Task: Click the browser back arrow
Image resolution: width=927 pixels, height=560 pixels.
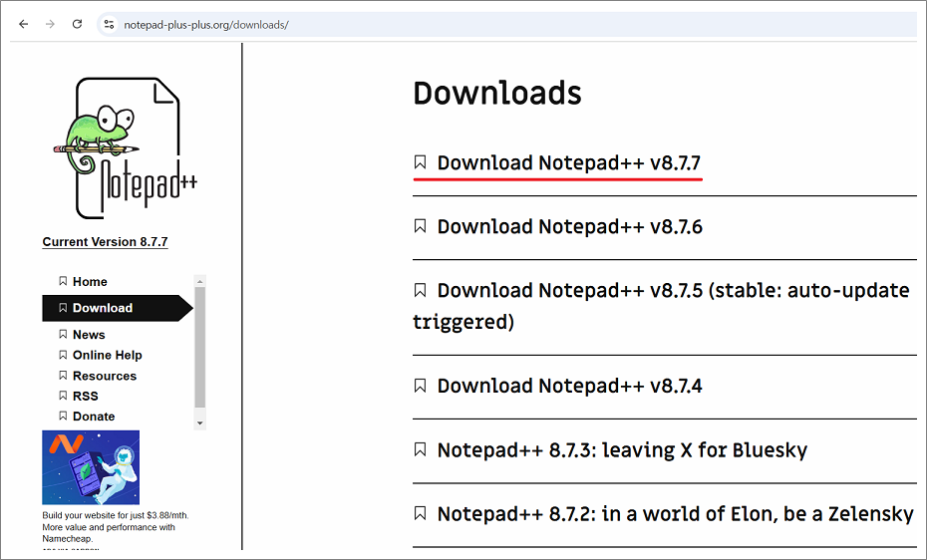Action: tap(24, 24)
